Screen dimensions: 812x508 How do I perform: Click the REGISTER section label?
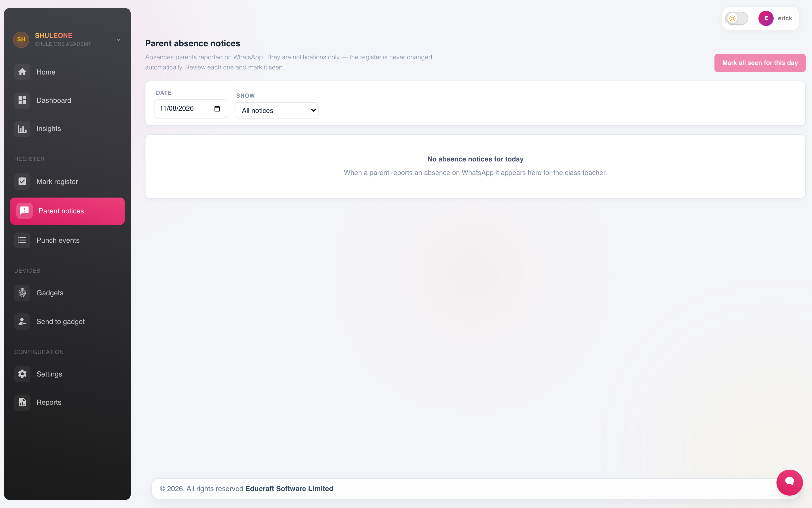point(29,159)
